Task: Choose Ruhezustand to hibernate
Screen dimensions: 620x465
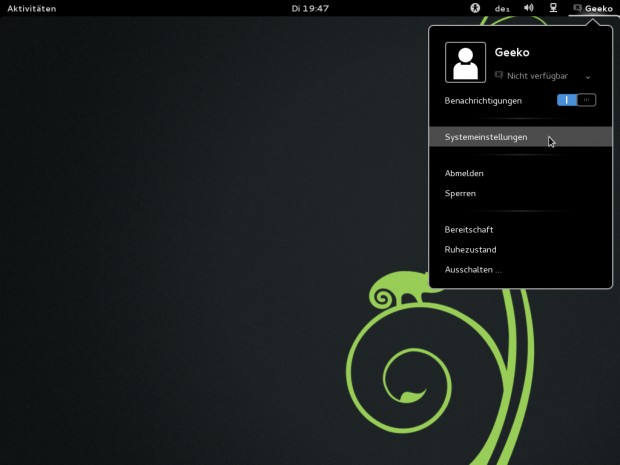Action: point(520,250)
